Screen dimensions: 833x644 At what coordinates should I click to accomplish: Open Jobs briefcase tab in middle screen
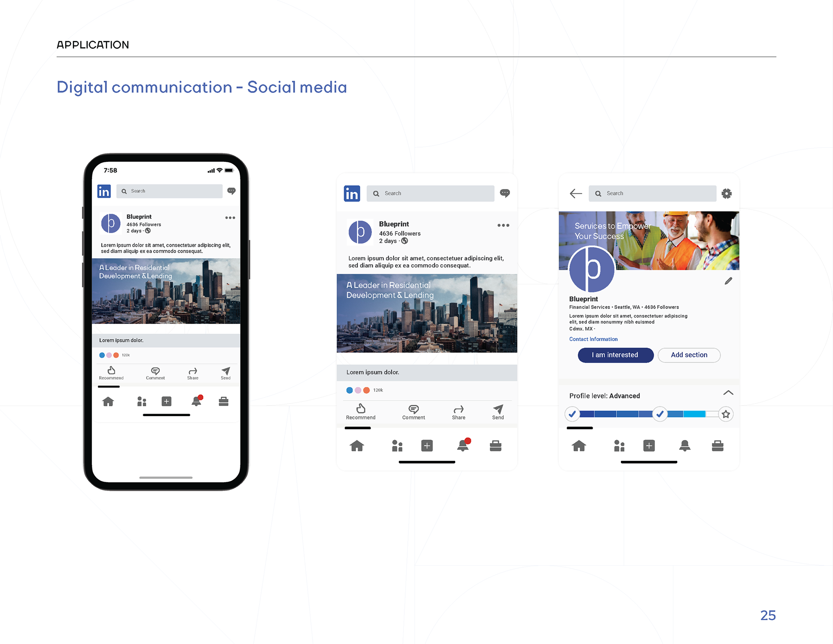(495, 446)
